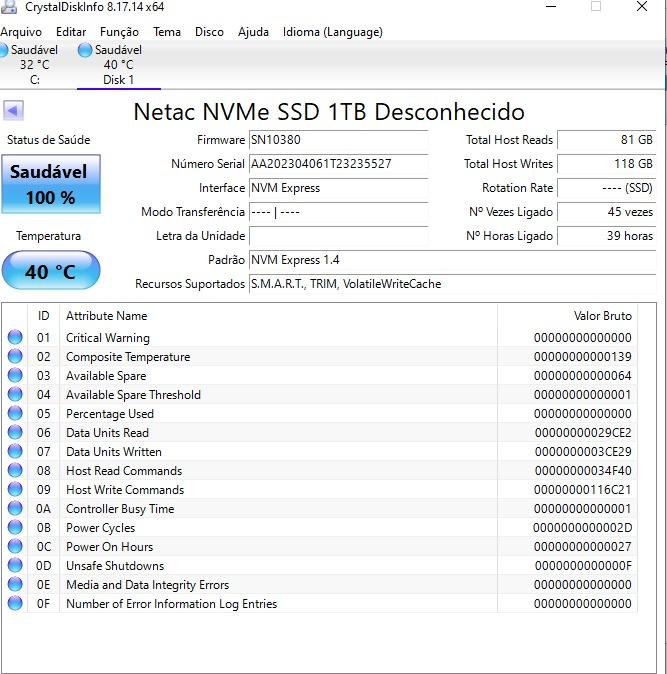Open the Ajuda menu

tap(253, 32)
